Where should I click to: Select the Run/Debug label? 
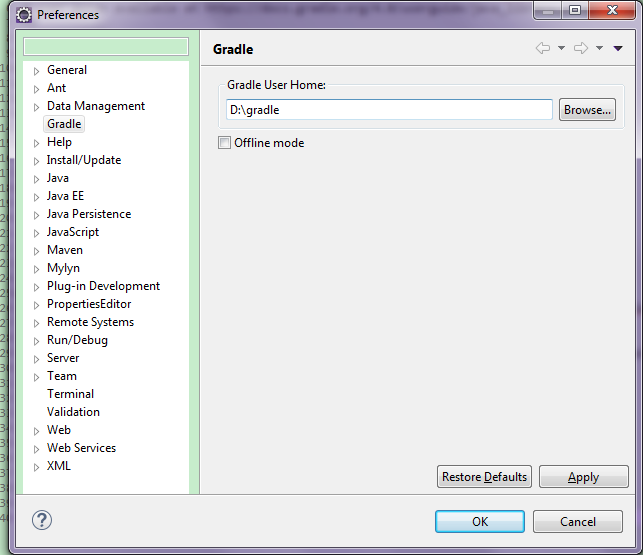pyautogui.click(x=78, y=340)
